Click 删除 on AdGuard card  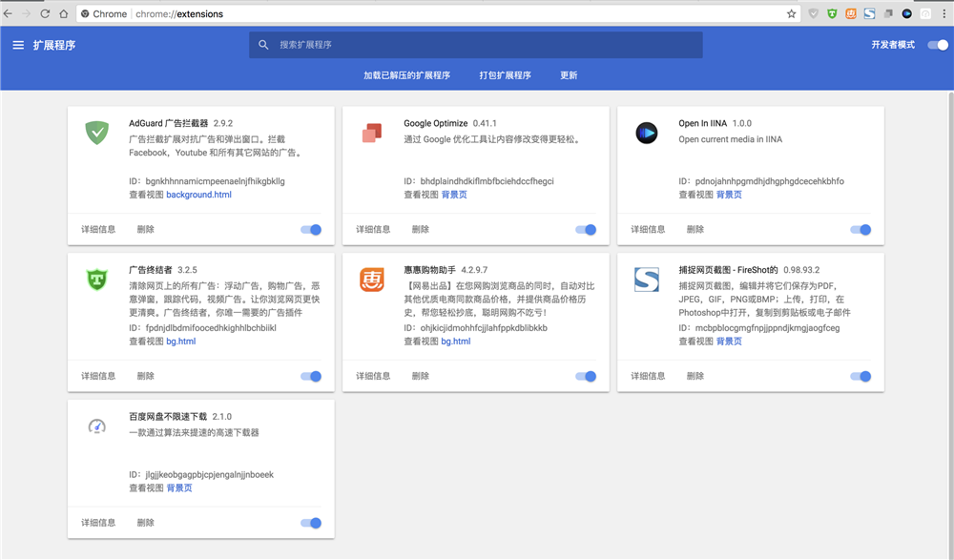pyautogui.click(x=145, y=230)
